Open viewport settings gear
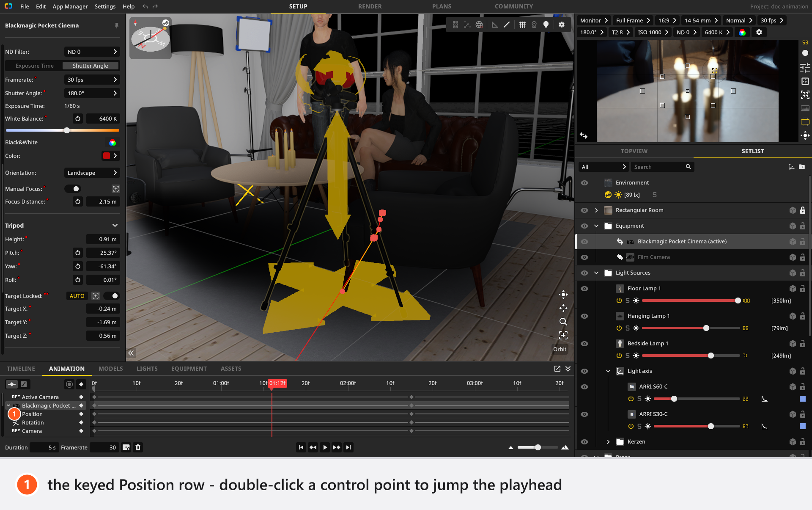Screen dimensions: 812x510 (x=562, y=25)
